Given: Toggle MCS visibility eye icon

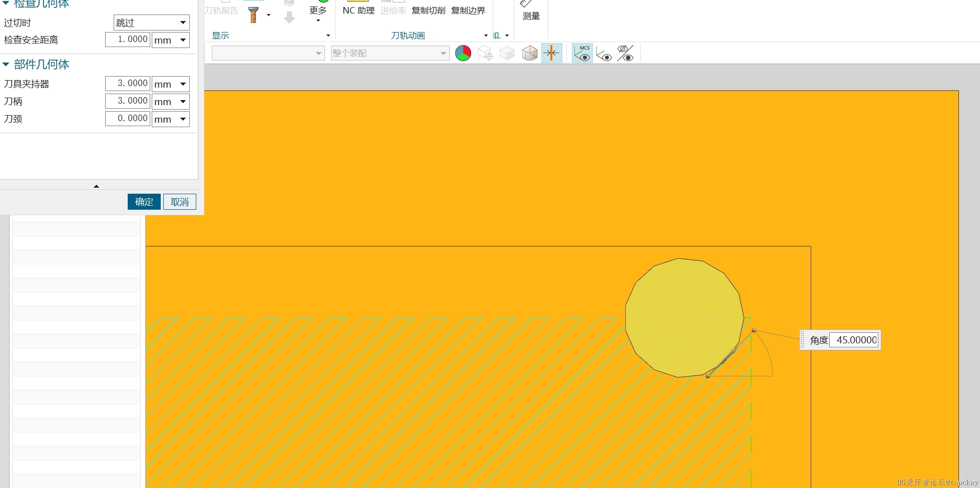Looking at the screenshot, I should click(582, 53).
